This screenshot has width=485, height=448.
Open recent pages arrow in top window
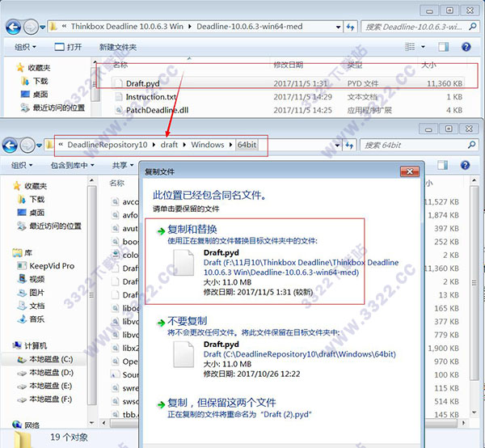(x=43, y=27)
